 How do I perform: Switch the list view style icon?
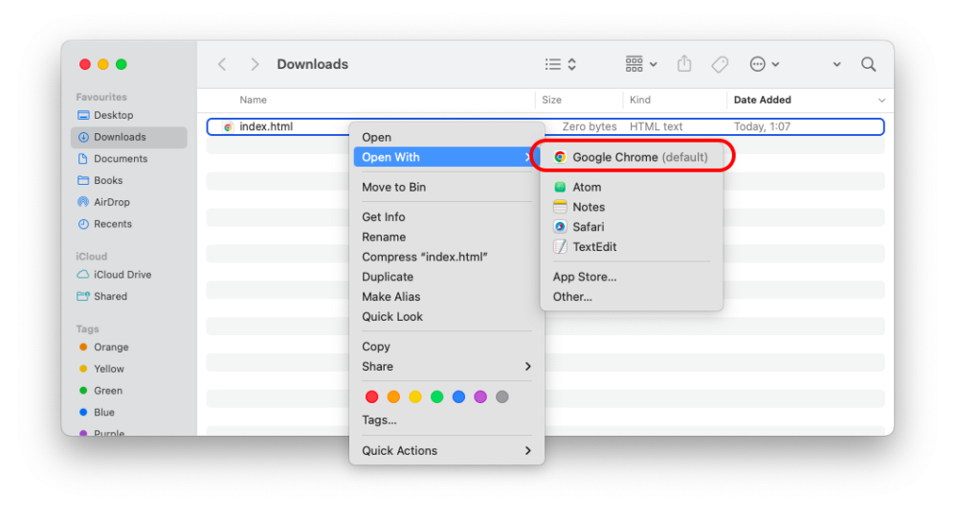pos(561,64)
